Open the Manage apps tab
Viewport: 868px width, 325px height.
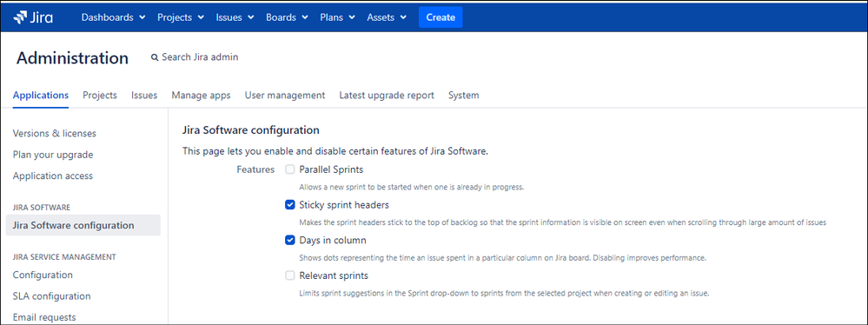[x=201, y=96]
